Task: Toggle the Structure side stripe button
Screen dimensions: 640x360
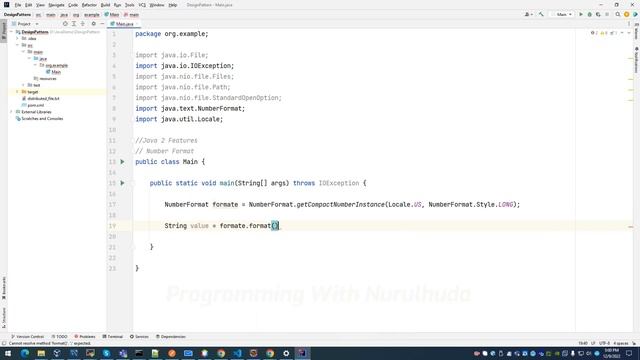Action: coord(4,318)
